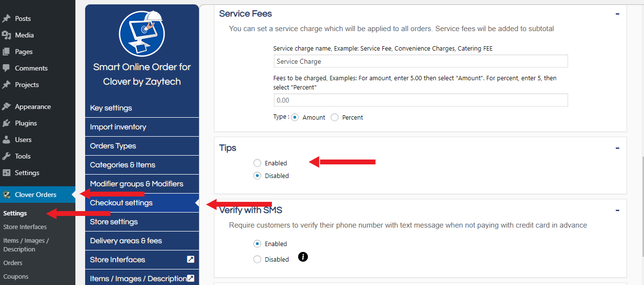This screenshot has height=285, width=644.
Task: Collapse the Tips section
Action: click(617, 148)
